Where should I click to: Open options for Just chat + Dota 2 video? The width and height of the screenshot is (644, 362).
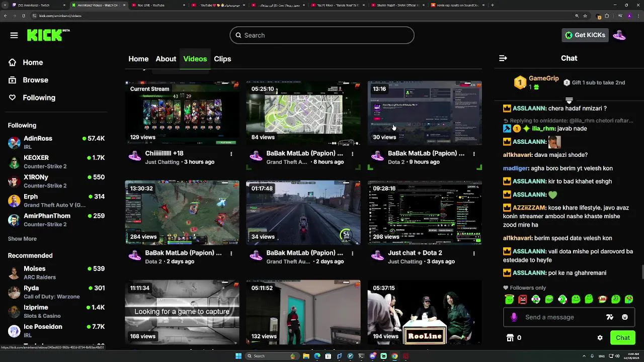tap(474, 253)
